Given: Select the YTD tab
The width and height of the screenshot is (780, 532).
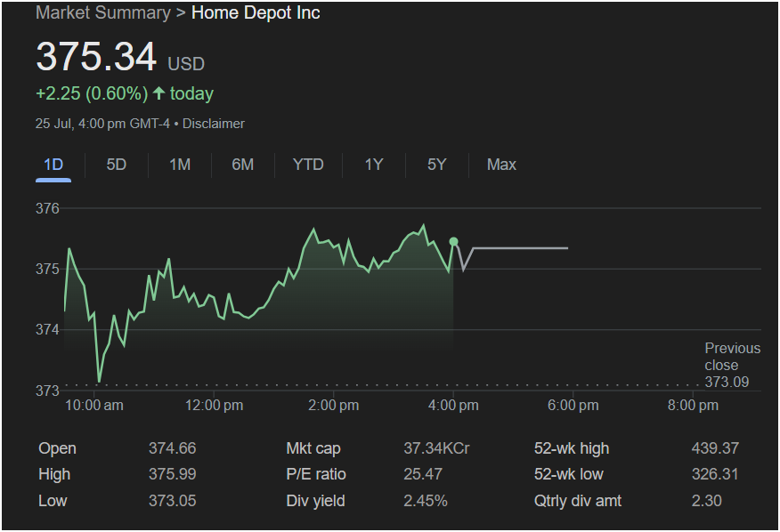Looking at the screenshot, I should pos(308,165).
